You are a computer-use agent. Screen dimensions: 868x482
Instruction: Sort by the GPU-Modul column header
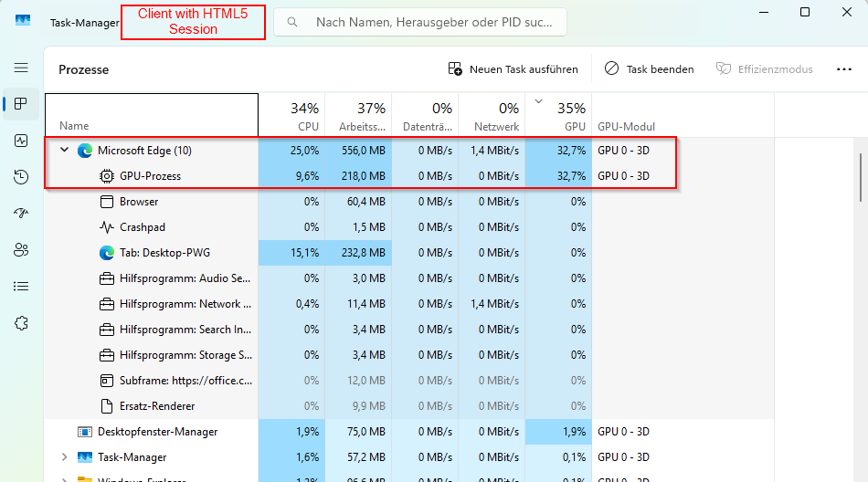[x=683, y=114]
